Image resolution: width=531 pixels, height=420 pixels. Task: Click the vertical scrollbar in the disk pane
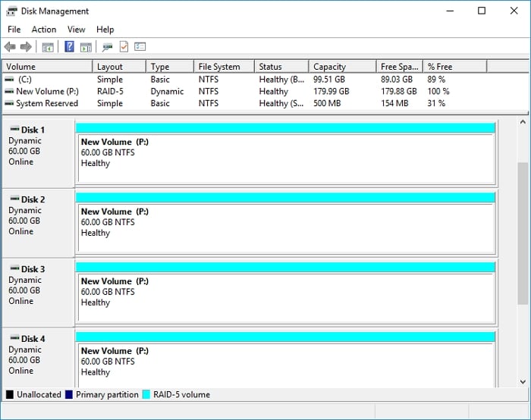pyautogui.click(x=523, y=227)
